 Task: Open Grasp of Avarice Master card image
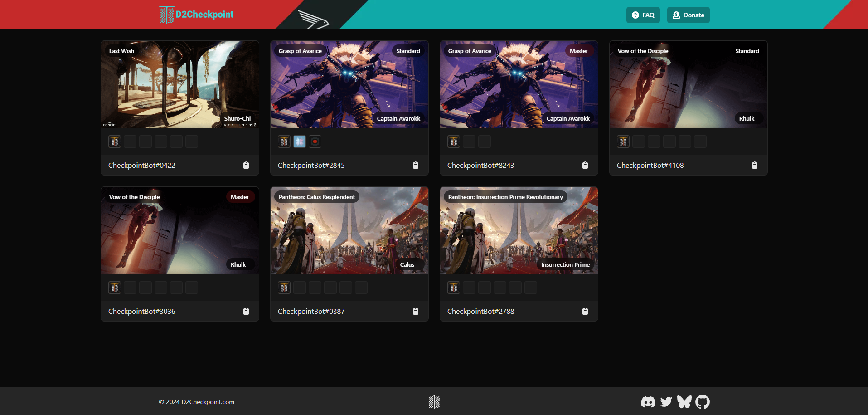(519, 84)
